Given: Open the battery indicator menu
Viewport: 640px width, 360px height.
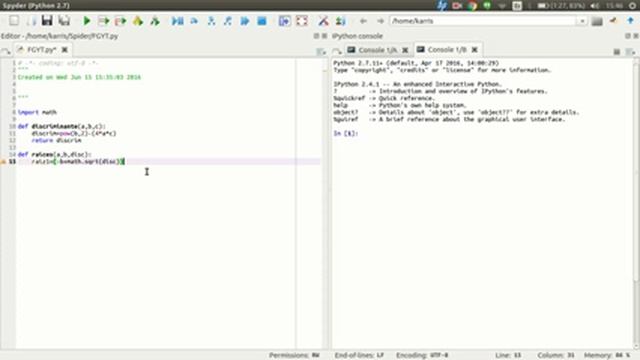Looking at the screenshot, I should point(561,6).
